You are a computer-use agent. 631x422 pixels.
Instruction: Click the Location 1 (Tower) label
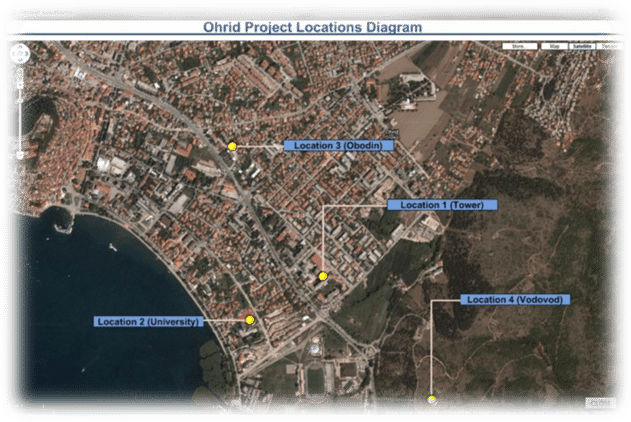pyautogui.click(x=442, y=205)
